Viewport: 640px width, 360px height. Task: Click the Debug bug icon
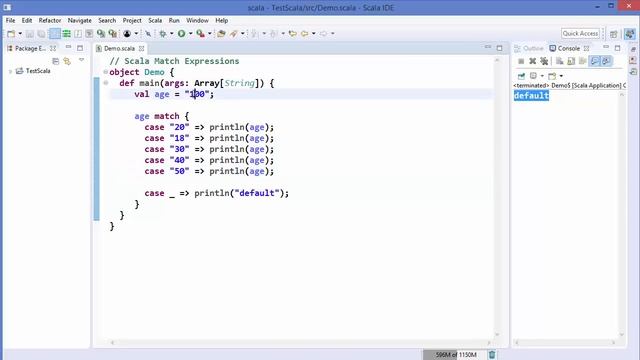(162, 33)
